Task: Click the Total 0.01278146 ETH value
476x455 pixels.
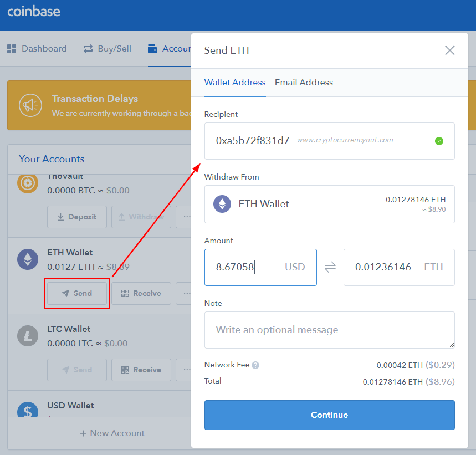Action: [x=392, y=382]
